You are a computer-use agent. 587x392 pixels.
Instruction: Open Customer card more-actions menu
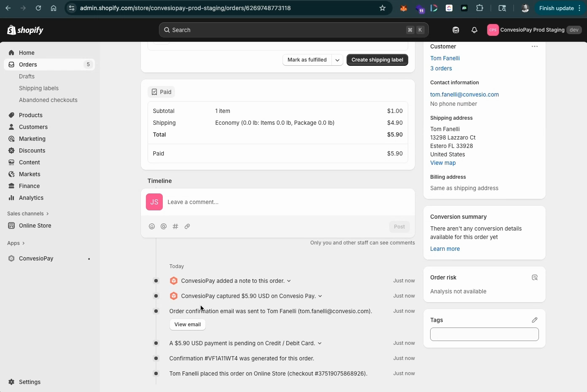535,46
